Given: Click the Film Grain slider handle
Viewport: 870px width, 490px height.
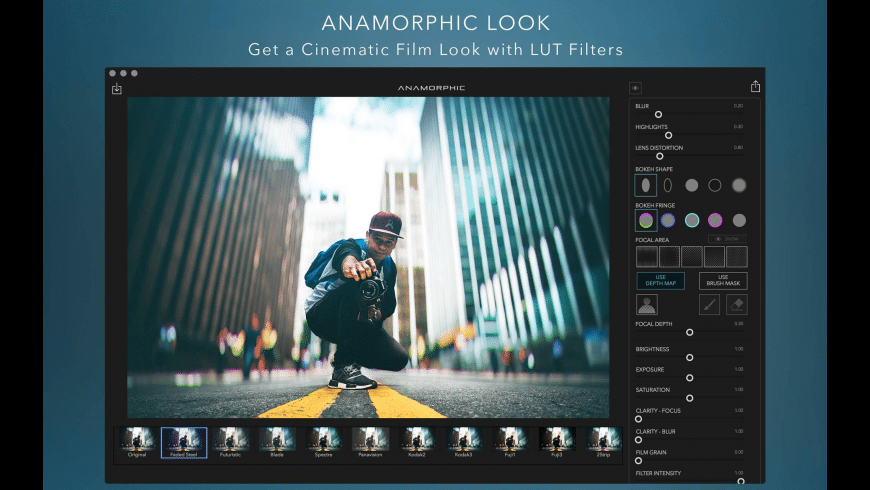Looking at the screenshot, I should coord(639,461).
